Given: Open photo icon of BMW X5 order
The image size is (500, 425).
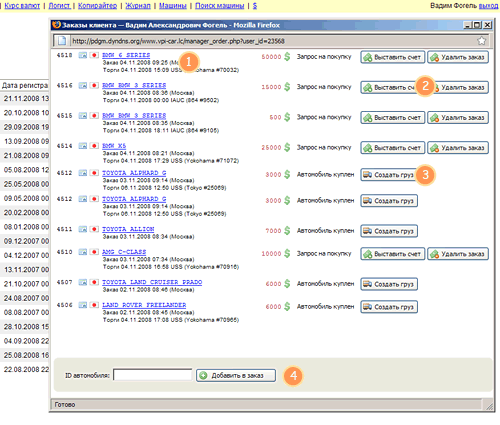Looking at the screenshot, I should (x=83, y=146).
